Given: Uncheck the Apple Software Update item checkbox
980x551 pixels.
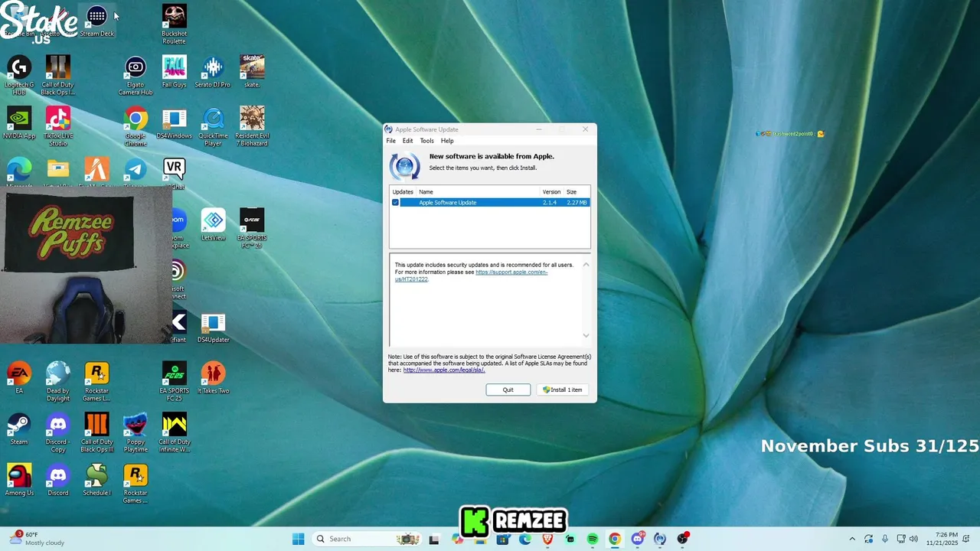Looking at the screenshot, I should [395, 203].
